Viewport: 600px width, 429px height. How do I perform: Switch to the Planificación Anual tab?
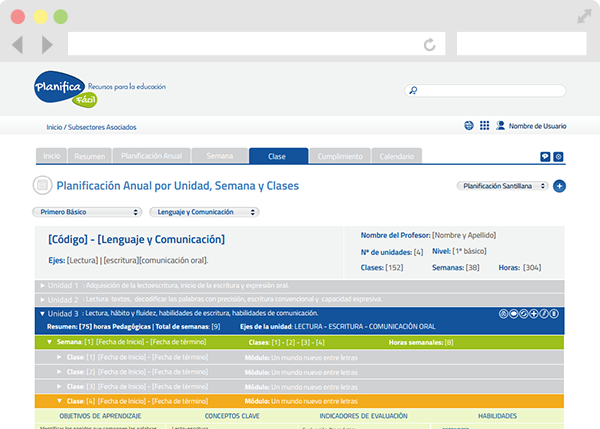point(151,157)
